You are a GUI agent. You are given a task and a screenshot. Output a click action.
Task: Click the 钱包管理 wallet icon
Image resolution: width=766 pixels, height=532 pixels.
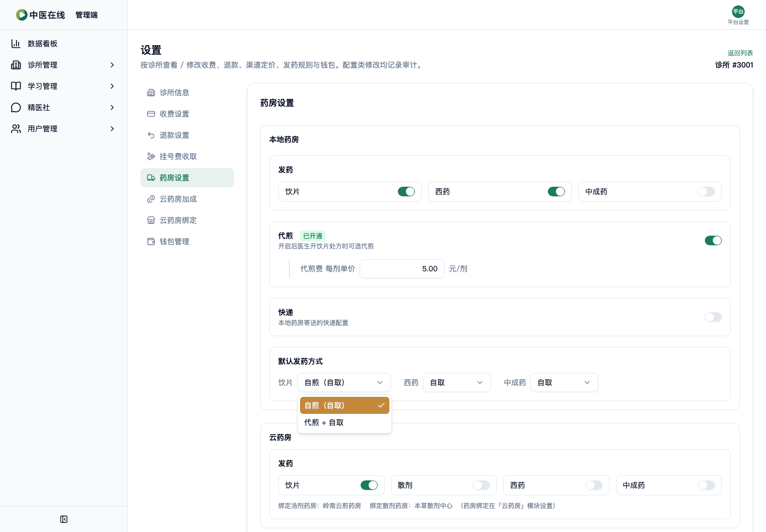click(151, 242)
